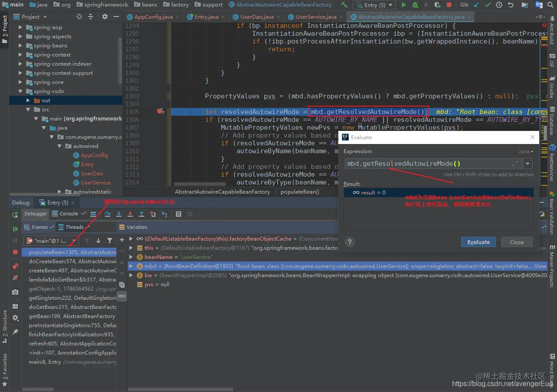Open the Entry (5) run configuration dropdown
The height and width of the screenshot is (392, 557).
(374, 5)
